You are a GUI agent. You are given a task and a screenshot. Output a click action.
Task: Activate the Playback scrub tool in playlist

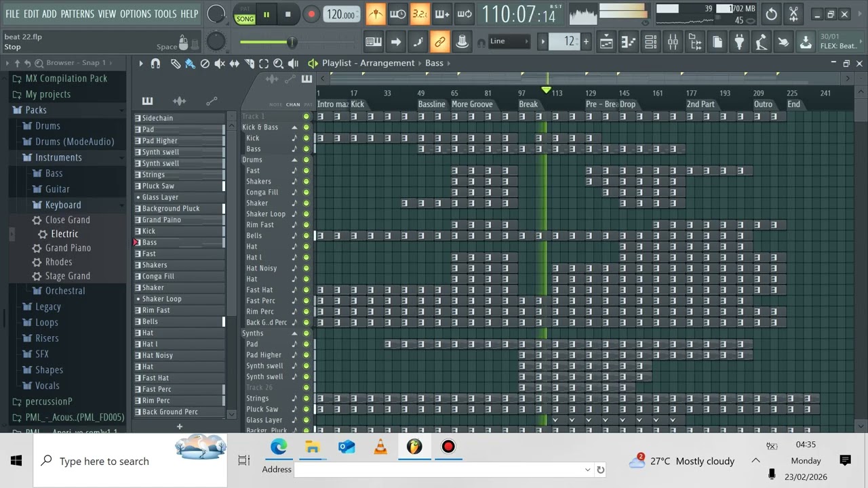[x=294, y=63]
